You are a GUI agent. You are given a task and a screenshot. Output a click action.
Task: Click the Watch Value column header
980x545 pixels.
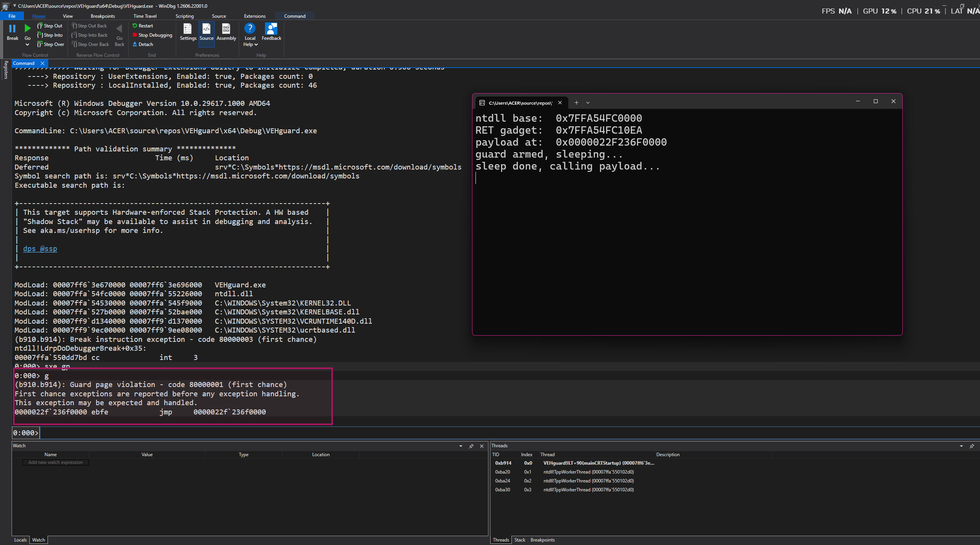(147, 455)
